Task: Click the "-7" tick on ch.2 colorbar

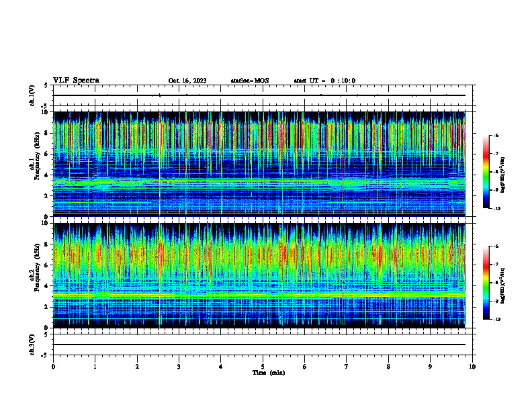Action: point(495,265)
